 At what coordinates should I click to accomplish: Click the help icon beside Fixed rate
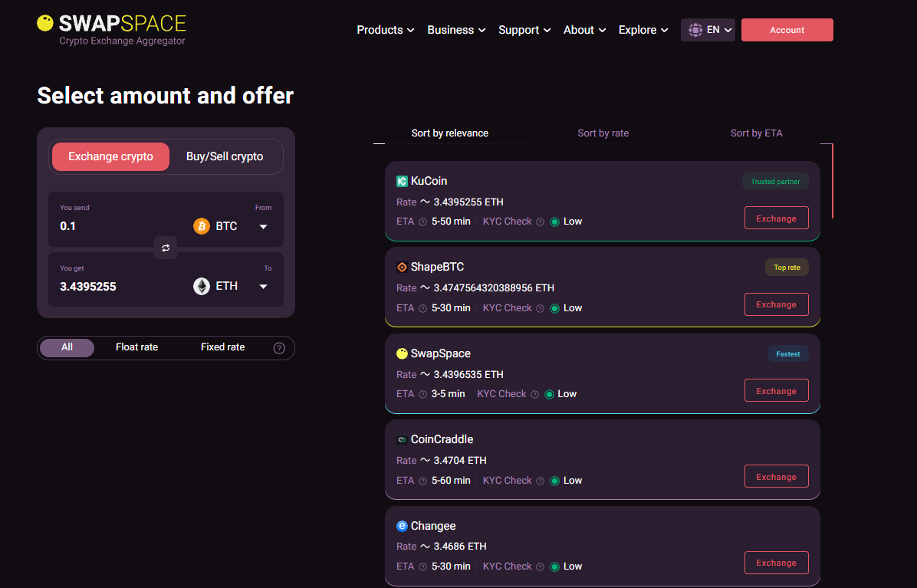[279, 348]
